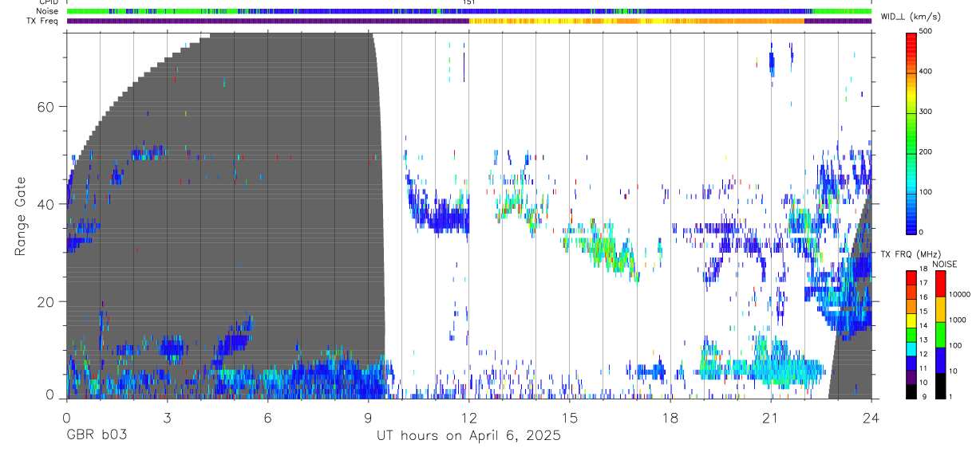This screenshot has width=980, height=452.
Task: Click the '200' tick on the WID color bar
Action: pyautogui.click(x=926, y=152)
